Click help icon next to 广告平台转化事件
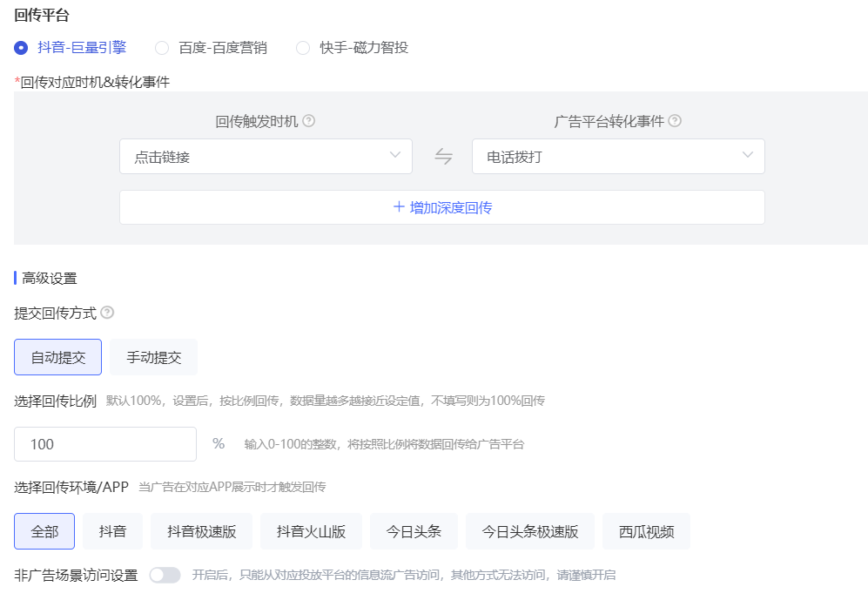 pos(675,121)
